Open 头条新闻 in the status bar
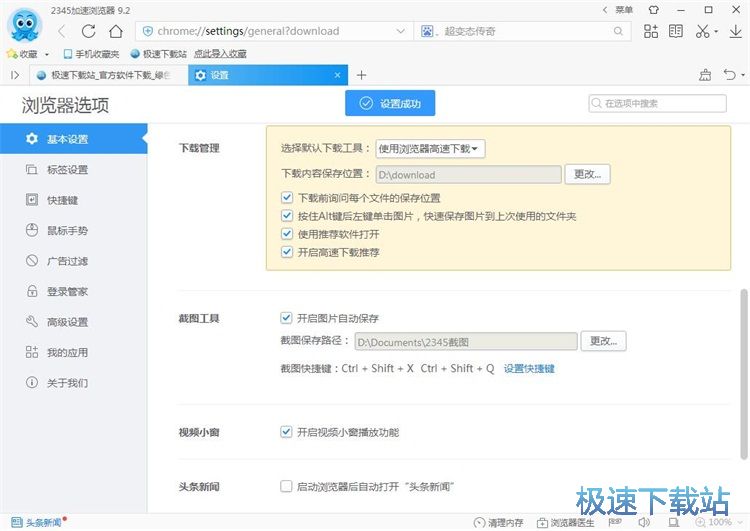Screen dimensions: 750x531 [37, 522]
